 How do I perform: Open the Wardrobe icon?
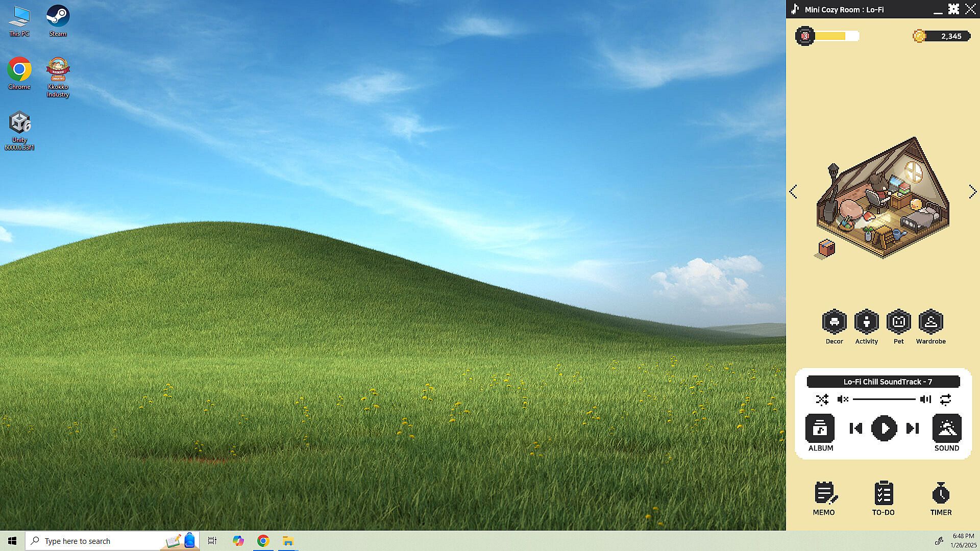[x=930, y=322]
